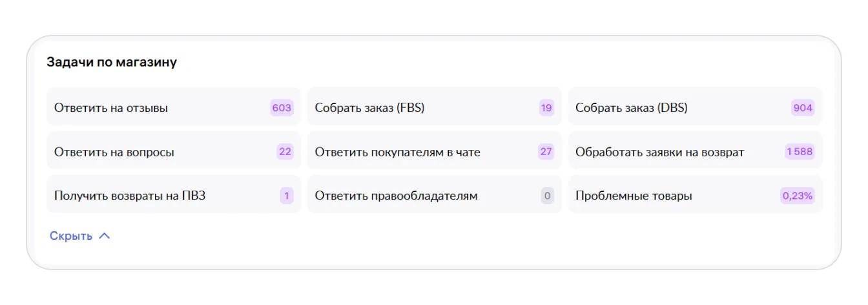The image size is (868, 305).
Task: Click the chevron-up arrow beside 'Скрыть'
Action: point(105,236)
